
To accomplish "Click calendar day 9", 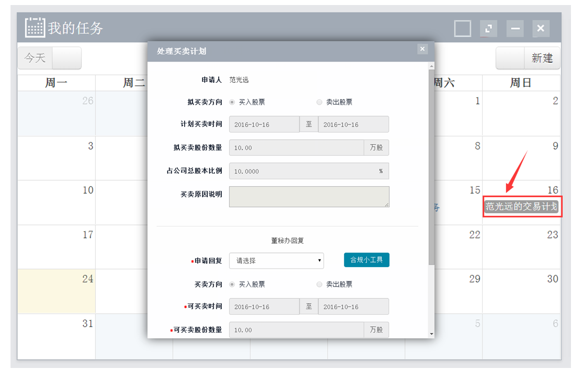I will coord(521,158).
